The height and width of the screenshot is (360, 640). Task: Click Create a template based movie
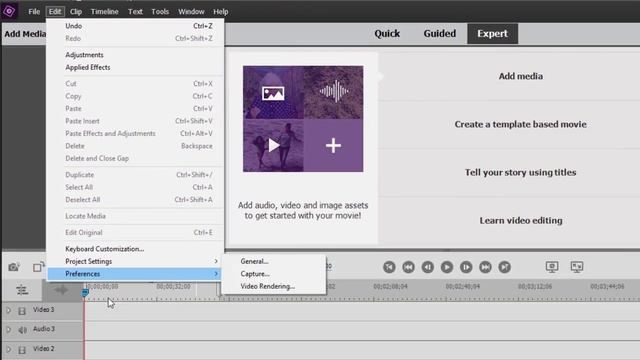point(521,124)
